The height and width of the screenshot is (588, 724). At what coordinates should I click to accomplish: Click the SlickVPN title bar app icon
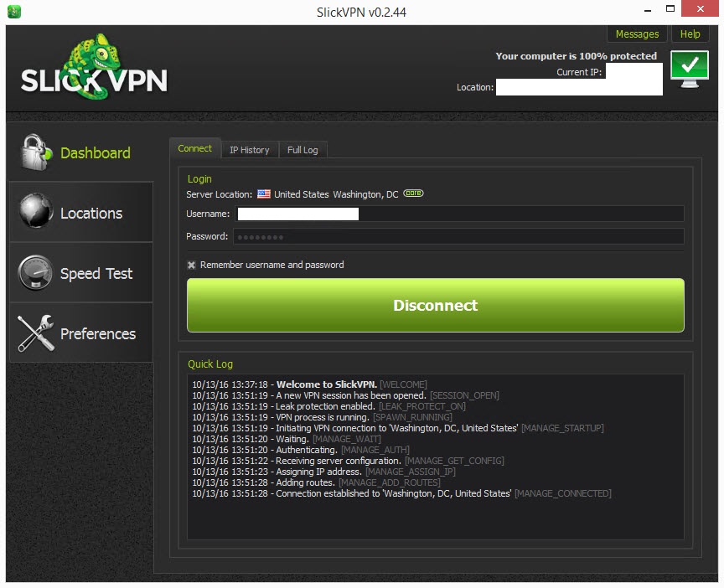(14, 12)
